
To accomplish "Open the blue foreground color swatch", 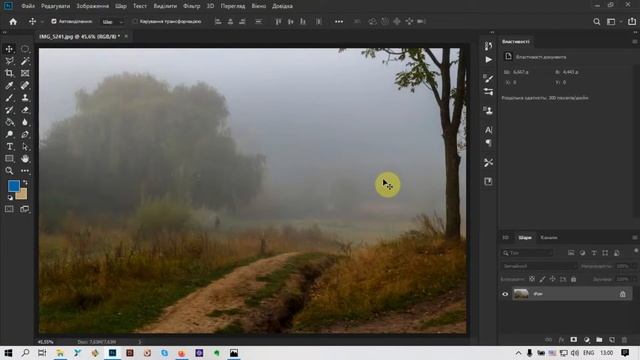I will point(13,186).
